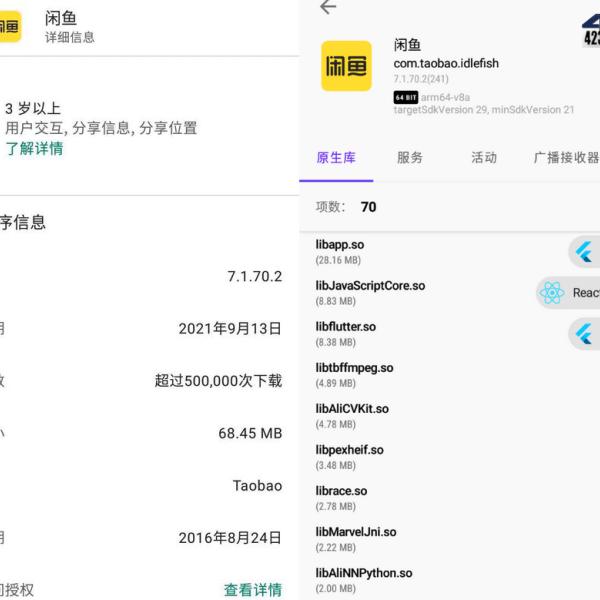Tap the package name com.taobao.idlefish
The width and height of the screenshot is (600, 600).
(x=446, y=63)
